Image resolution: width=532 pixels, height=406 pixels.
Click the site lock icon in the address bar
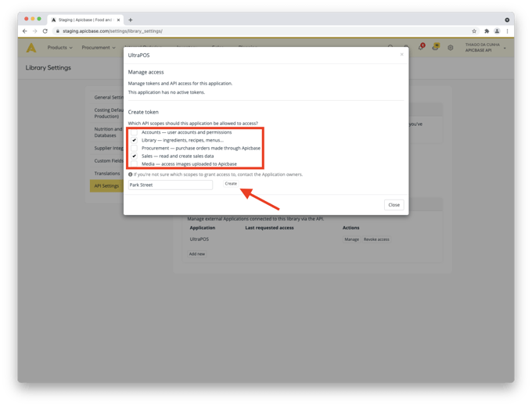(57, 31)
